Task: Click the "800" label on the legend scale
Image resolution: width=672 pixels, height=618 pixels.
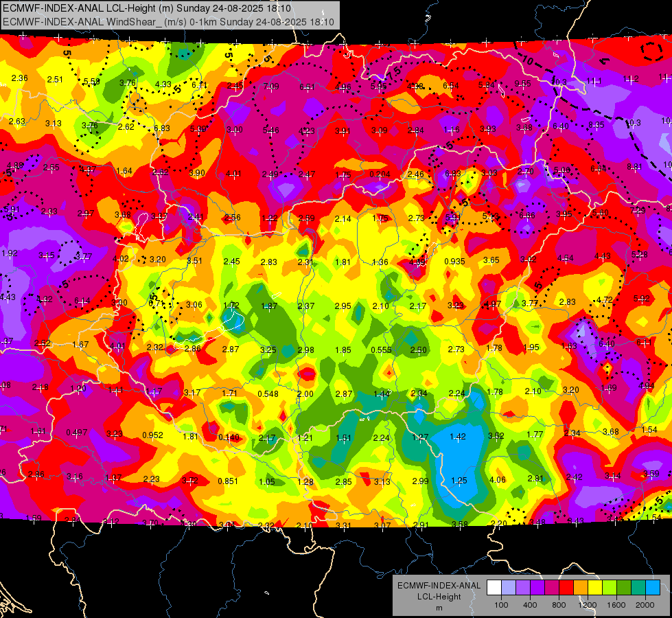Action: [559, 605]
